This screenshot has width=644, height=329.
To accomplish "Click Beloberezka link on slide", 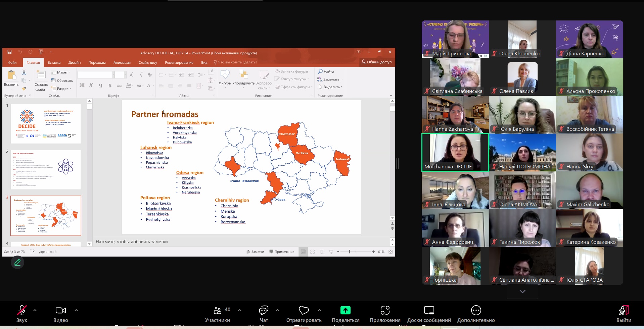I will point(183,128).
